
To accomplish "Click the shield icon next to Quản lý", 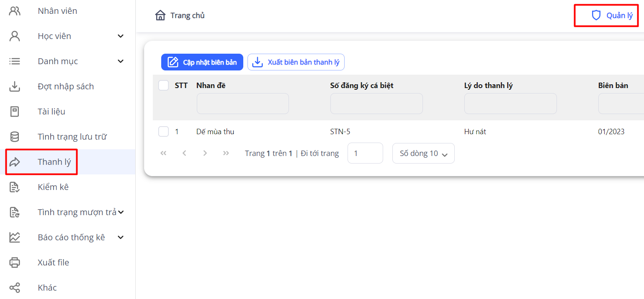I will [596, 16].
